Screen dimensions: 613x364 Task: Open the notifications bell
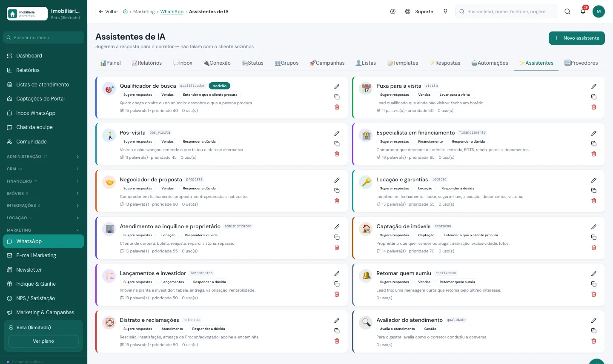(x=583, y=11)
